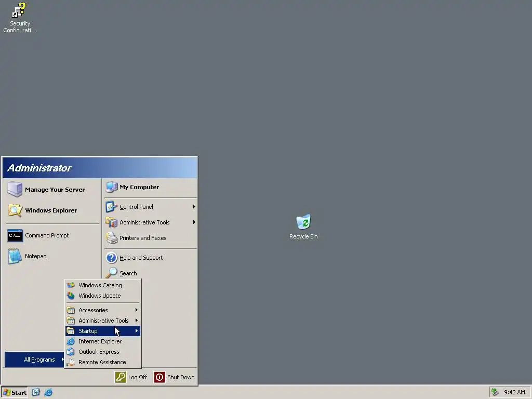The image size is (532, 399).
Task: Expand the Startup submenu arrow
Action: coord(137,331)
